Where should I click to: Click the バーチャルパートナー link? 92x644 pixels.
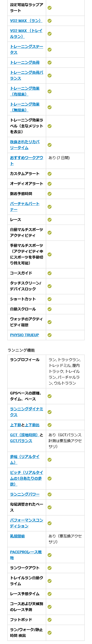pyautogui.click(x=25, y=207)
